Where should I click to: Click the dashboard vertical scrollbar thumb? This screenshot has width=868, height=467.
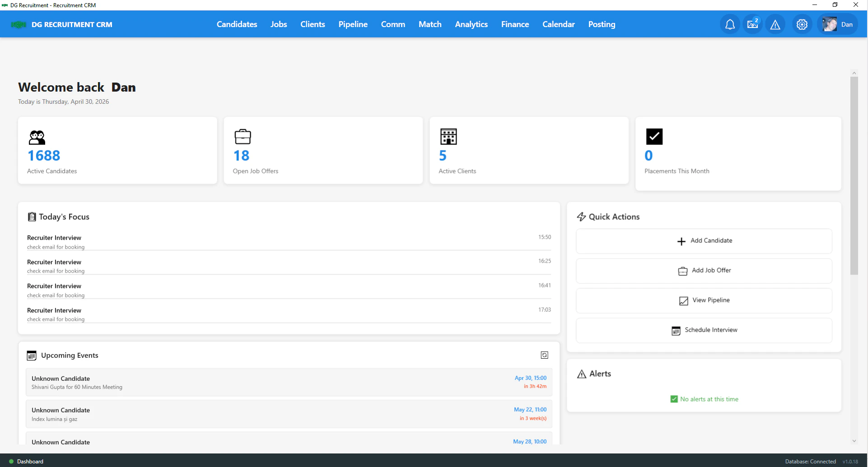(x=854, y=176)
